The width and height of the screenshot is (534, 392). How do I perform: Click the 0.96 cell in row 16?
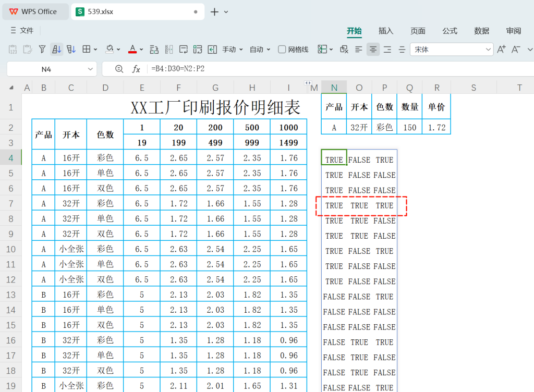(x=288, y=340)
